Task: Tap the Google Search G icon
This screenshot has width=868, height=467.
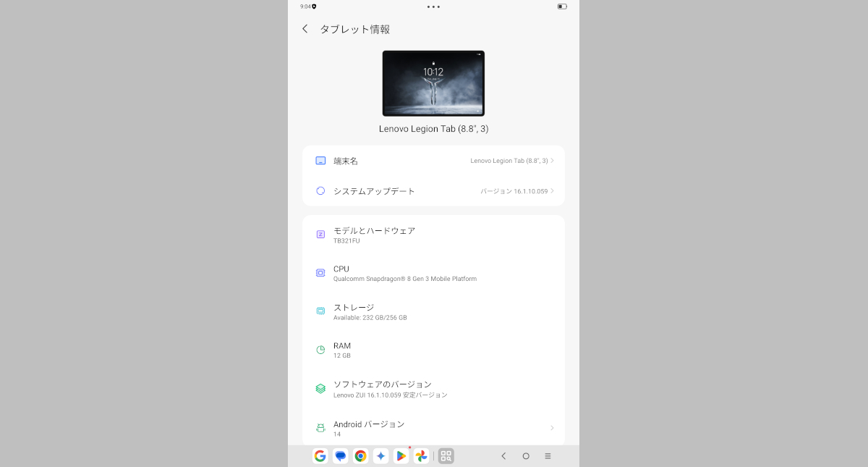Action: pyautogui.click(x=320, y=456)
